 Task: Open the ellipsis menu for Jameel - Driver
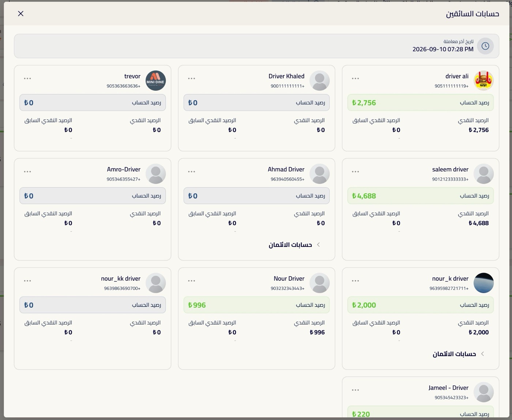click(x=355, y=390)
